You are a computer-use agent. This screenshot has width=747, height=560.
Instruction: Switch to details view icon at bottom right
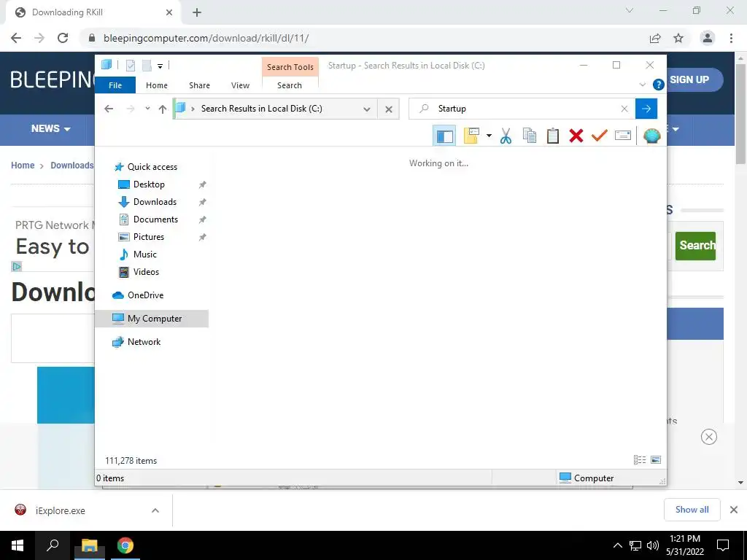(x=640, y=459)
